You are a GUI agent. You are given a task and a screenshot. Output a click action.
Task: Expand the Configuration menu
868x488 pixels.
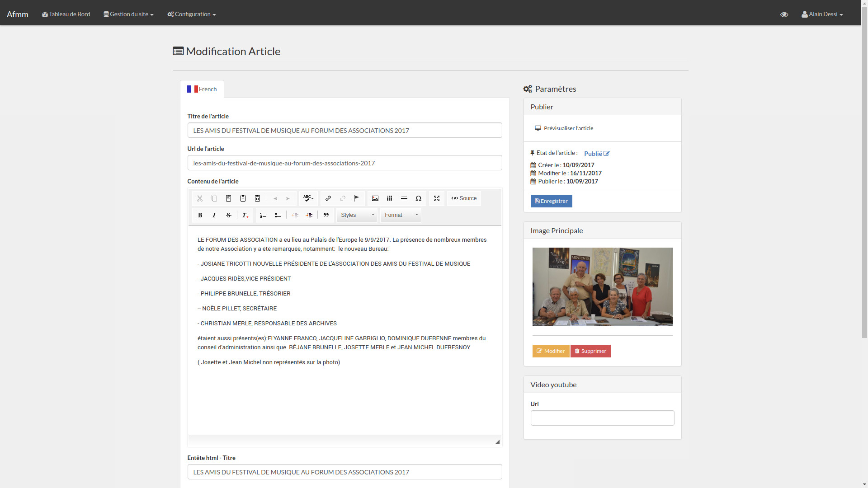(x=192, y=14)
